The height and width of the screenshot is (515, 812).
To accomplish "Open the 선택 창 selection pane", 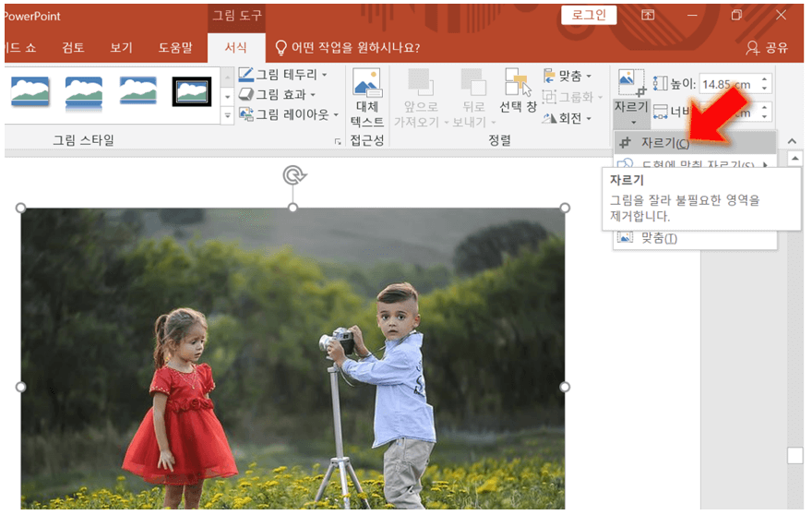I will pyautogui.click(x=518, y=90).
